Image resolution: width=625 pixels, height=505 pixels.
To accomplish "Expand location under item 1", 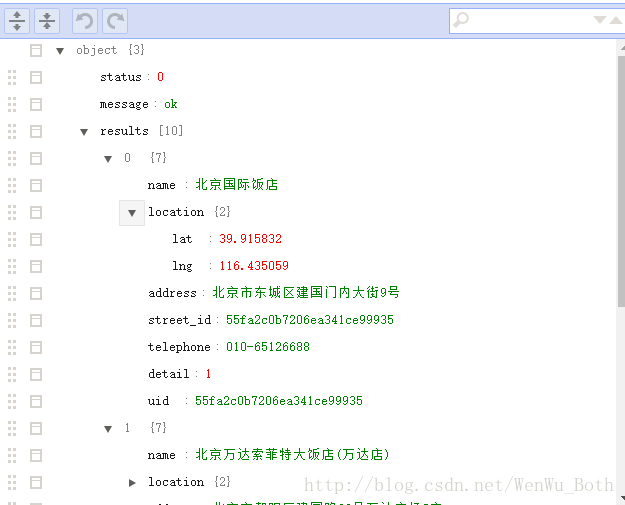I will click(132, 483).
